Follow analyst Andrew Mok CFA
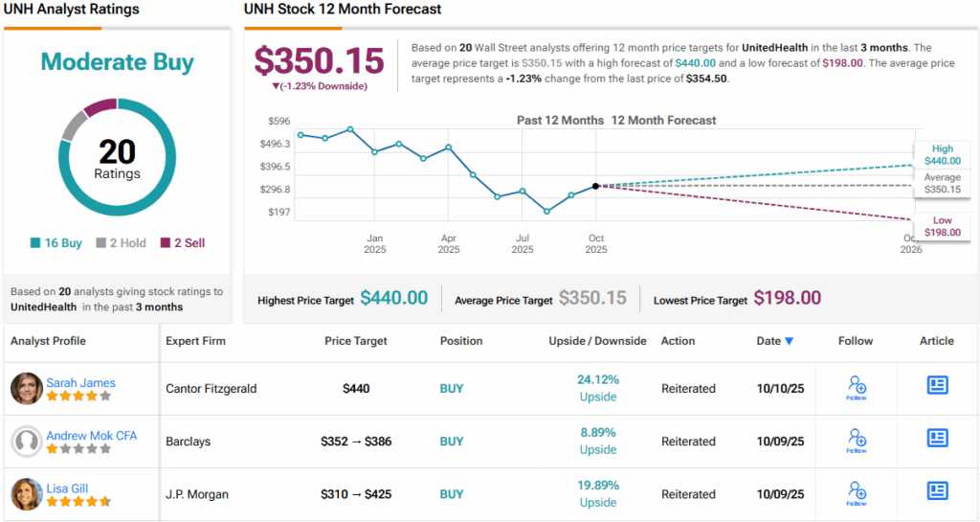The width and height of the screenshot is (980, 522). point(857,440)
